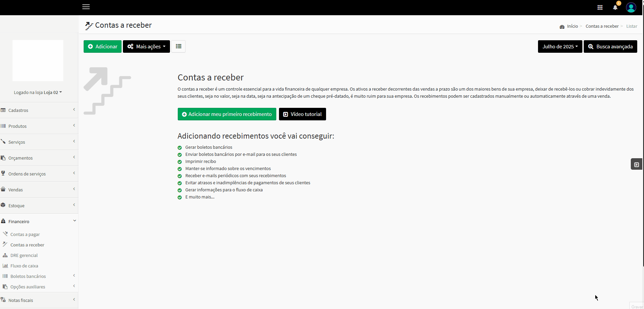This screenshot has height=309, width=644.
Task: Expand the Cadastros sidebar menu
Action: click(39, 110)
